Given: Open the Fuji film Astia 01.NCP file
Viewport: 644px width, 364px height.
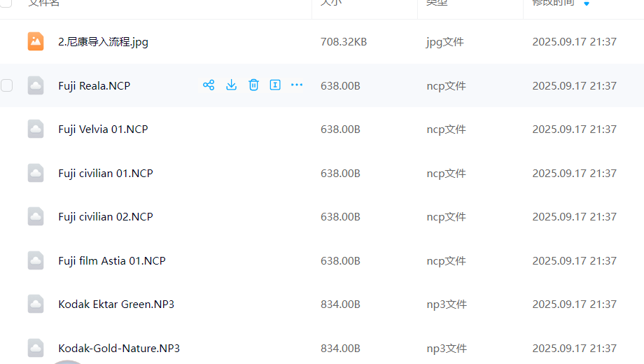Looking at the screenshot, I should (112, 261).
